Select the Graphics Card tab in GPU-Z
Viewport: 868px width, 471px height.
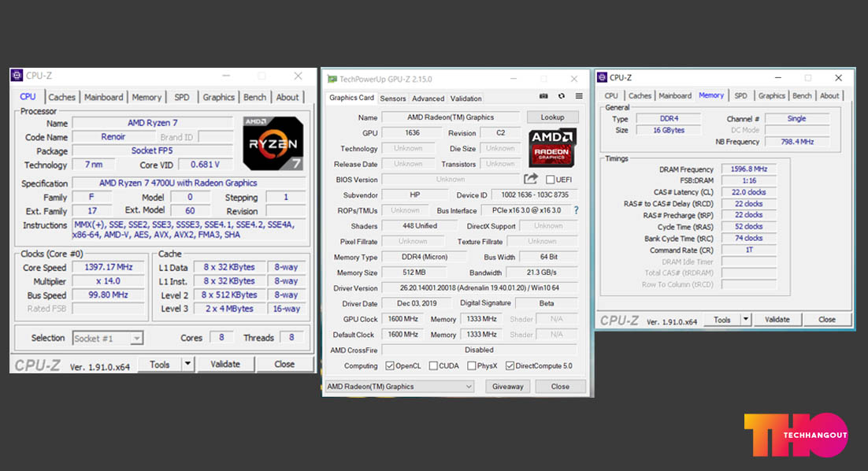[x=351, y=98]
